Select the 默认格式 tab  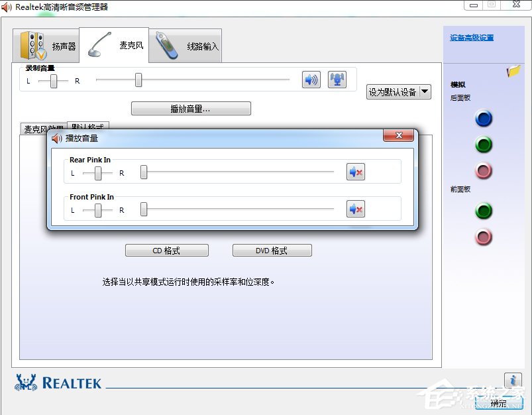[89, 125]
